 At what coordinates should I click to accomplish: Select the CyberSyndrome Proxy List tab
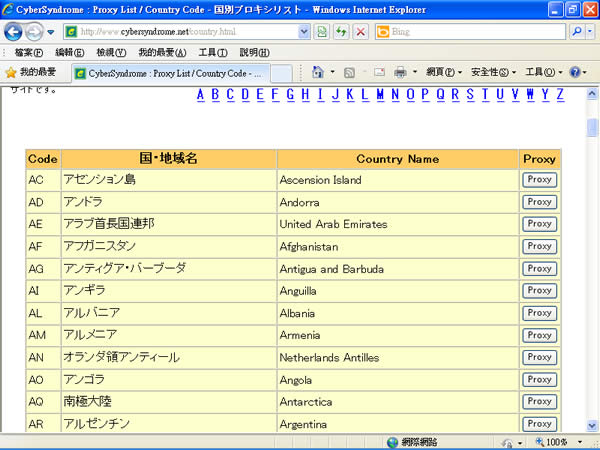pyautogui.click(x=170, y=73)
